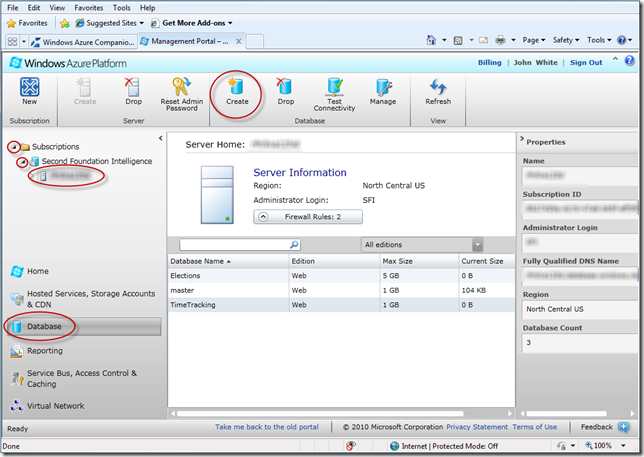Open the Tools toolbar dropdown
The height and width of the screenshot is (457, 644).
[599, 40]
